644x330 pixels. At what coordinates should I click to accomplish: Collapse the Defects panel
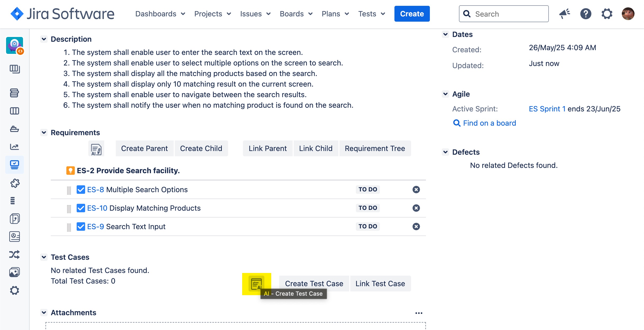445,152
